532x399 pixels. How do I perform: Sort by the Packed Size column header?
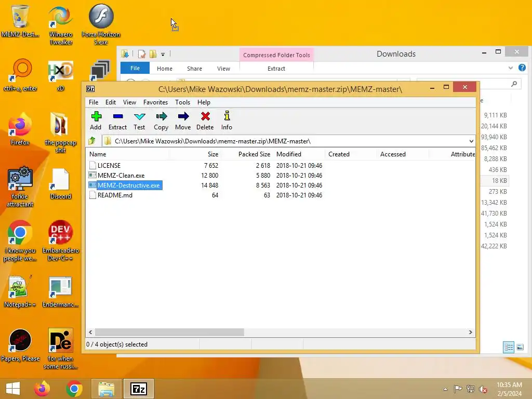tap(247, 154)
